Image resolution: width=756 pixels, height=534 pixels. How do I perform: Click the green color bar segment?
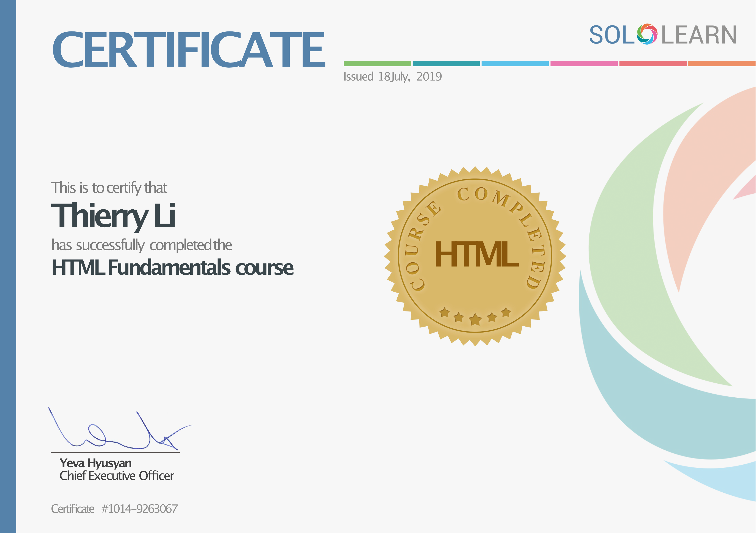tap(377, 64)
